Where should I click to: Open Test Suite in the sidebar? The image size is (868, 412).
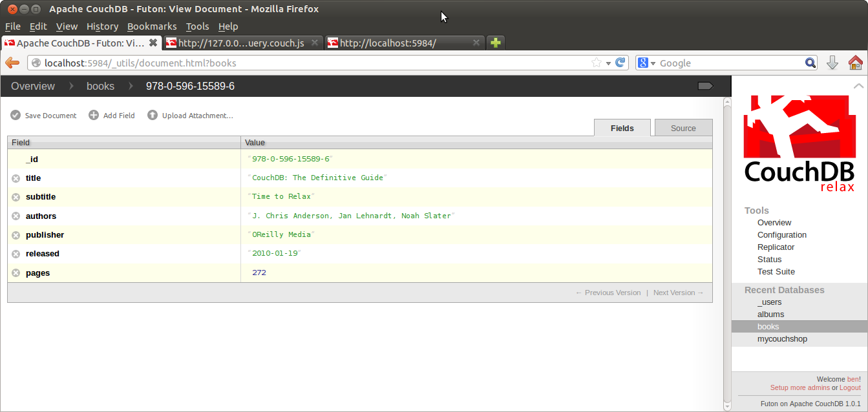[776, 272]
